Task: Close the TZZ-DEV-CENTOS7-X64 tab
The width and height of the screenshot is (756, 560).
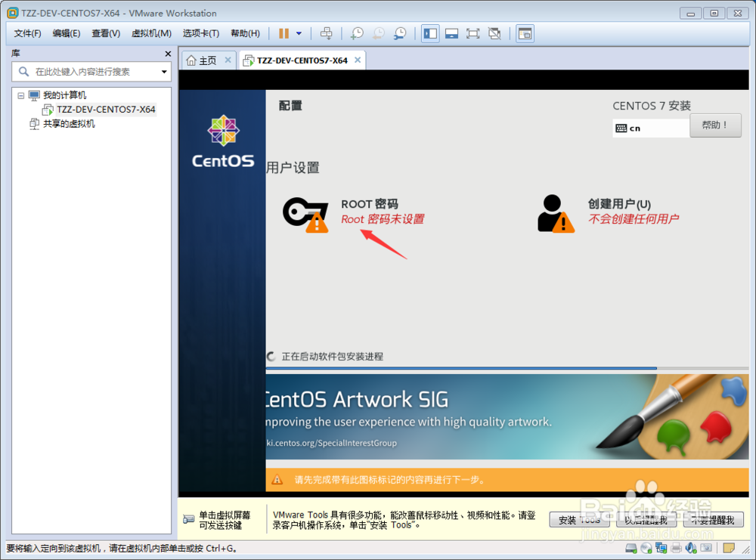Action: 358,60
